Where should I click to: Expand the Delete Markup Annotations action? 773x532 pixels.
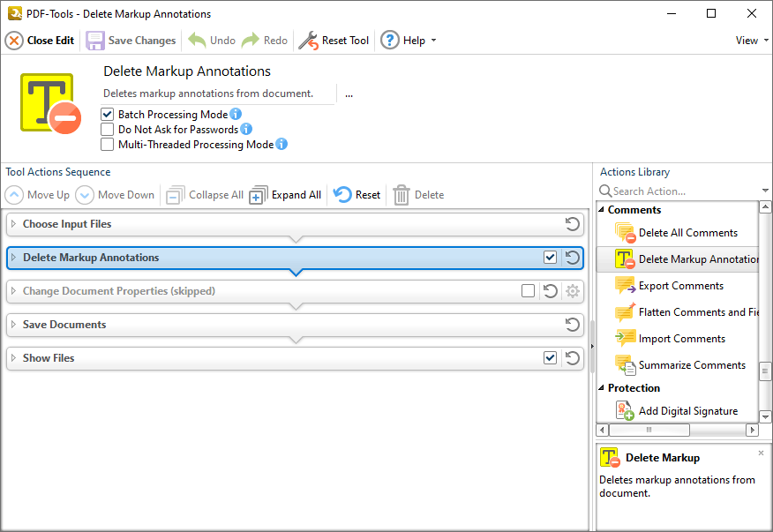pos(14,258)
